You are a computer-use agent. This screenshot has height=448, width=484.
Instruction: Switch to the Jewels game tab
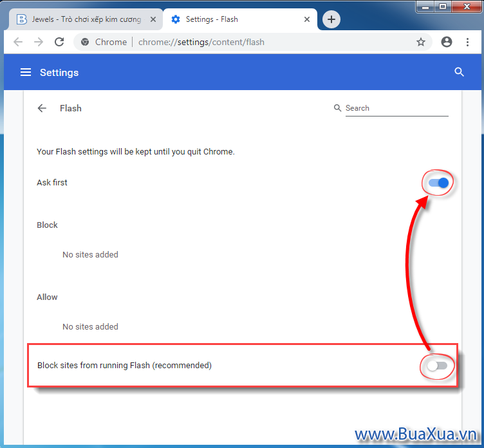coord(86,19)
